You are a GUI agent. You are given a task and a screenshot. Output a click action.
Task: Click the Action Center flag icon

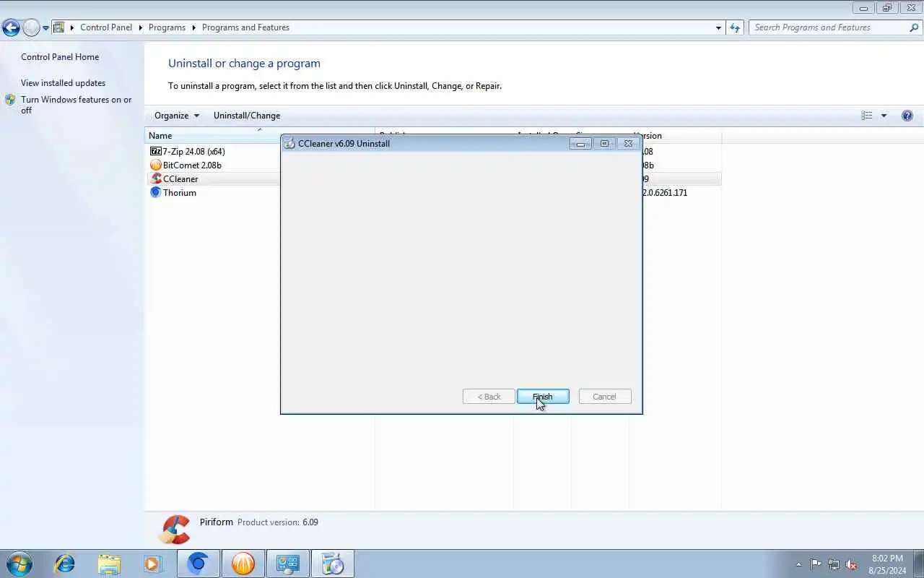tap(816, 564)
